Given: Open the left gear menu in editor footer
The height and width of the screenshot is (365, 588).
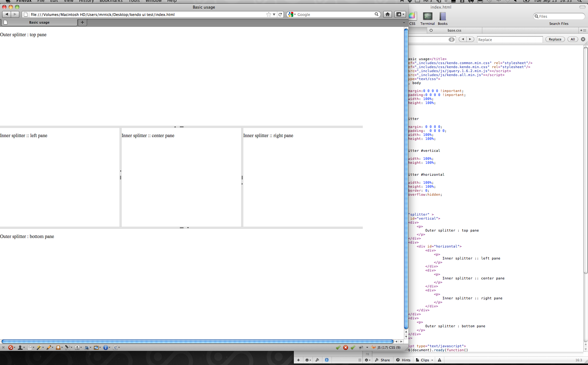Looking at the screenshot, I should point(308,360).
